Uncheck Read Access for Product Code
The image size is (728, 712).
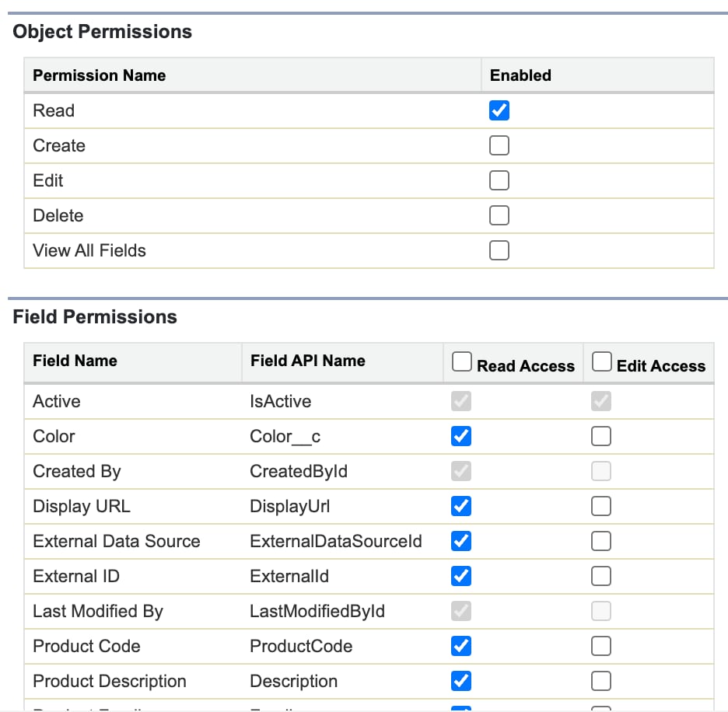click(x=461, y=646)
